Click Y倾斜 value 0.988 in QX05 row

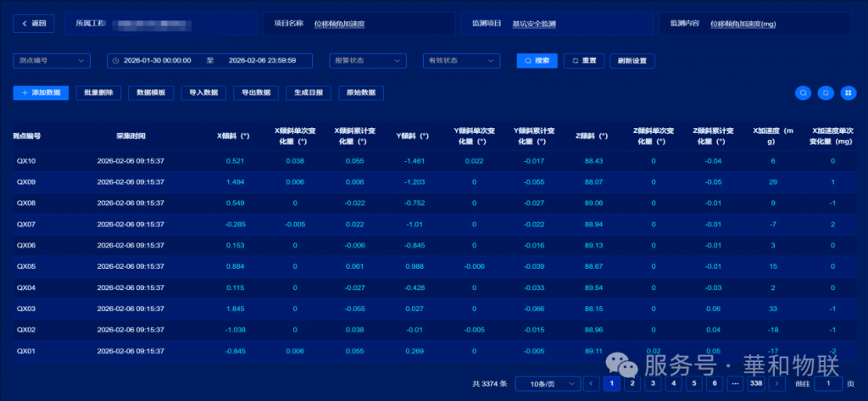(x=414, y=266)
